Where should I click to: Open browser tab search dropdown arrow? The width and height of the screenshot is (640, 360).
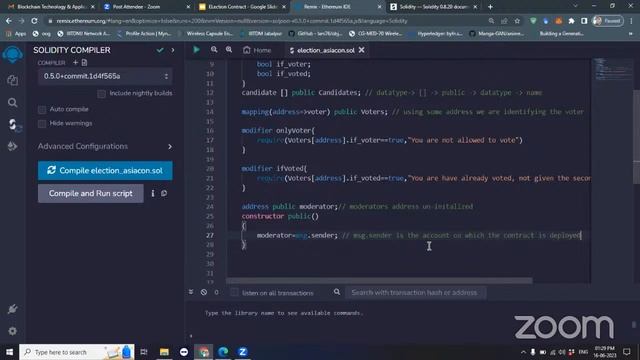[x=576, y=6]
